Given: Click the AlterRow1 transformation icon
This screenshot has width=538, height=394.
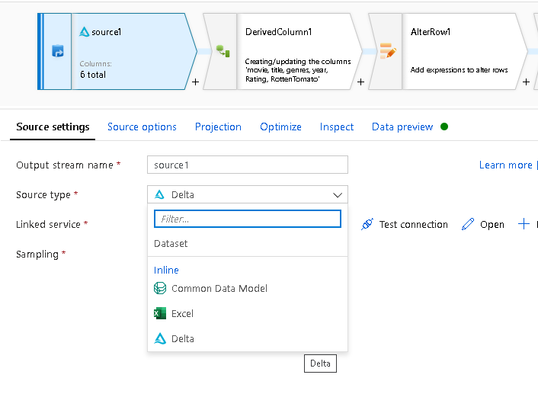Looking at the screenshot, I should point(388,51).
